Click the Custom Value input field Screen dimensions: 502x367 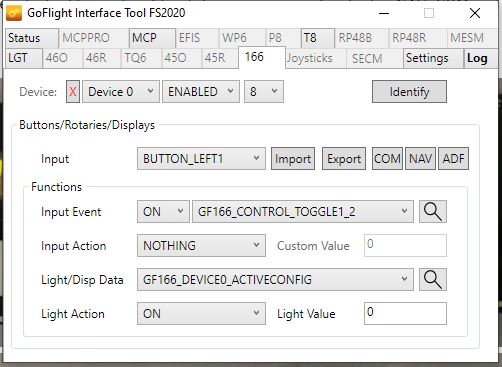tap(405, 246)
